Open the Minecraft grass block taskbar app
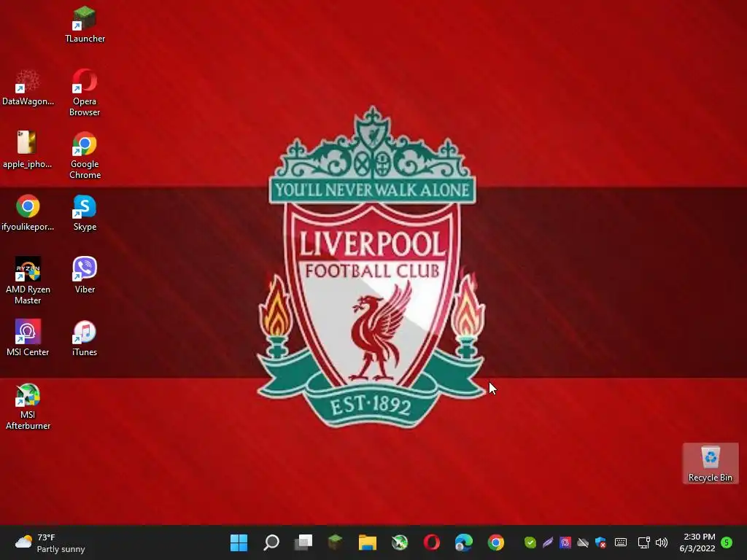Screen dimensions: 747x560 point(336,542)
